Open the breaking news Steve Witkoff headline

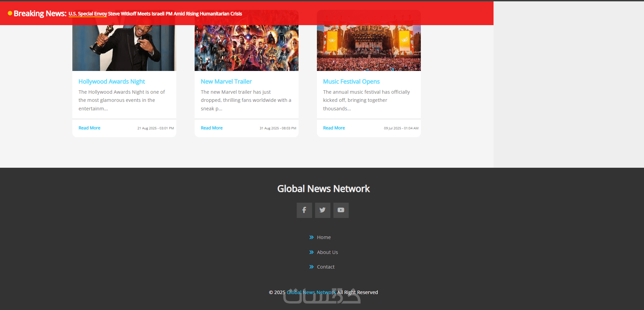click(x=155, y=14)
